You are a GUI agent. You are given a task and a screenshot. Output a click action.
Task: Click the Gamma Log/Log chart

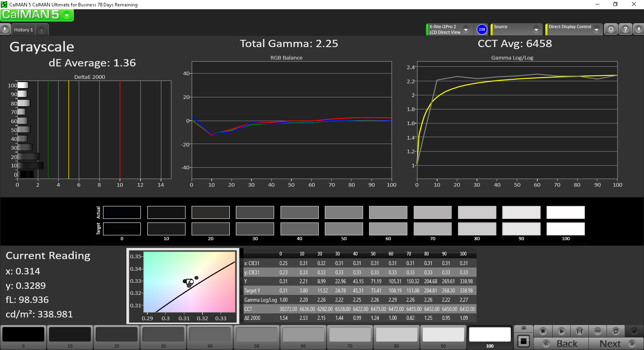tap(517, 120)
